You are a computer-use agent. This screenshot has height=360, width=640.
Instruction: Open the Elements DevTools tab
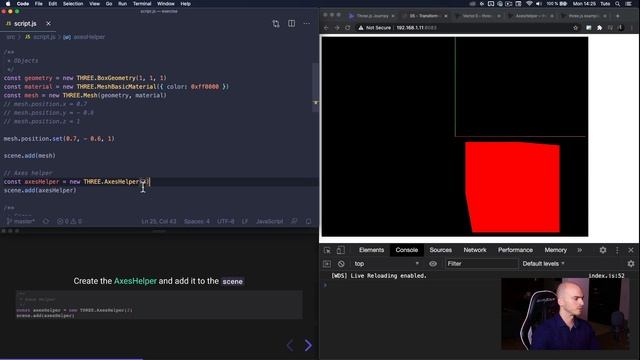point(371,250)
